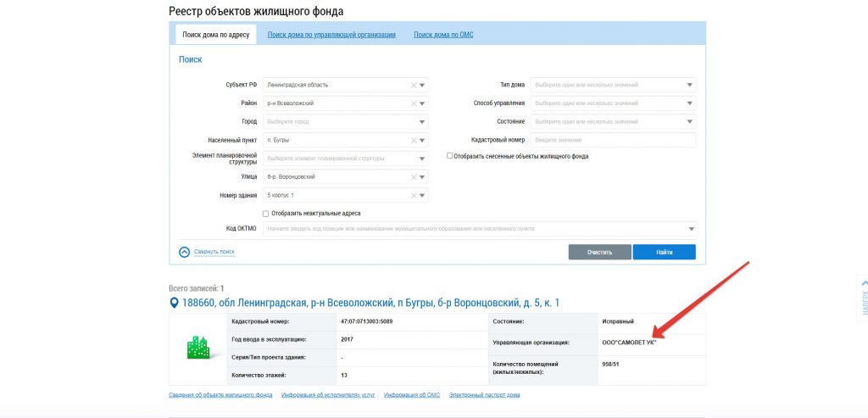Open the Номер здания dropdown arrow
The width and height of the screenshot is (868, 418).
[x=422, y=196]
